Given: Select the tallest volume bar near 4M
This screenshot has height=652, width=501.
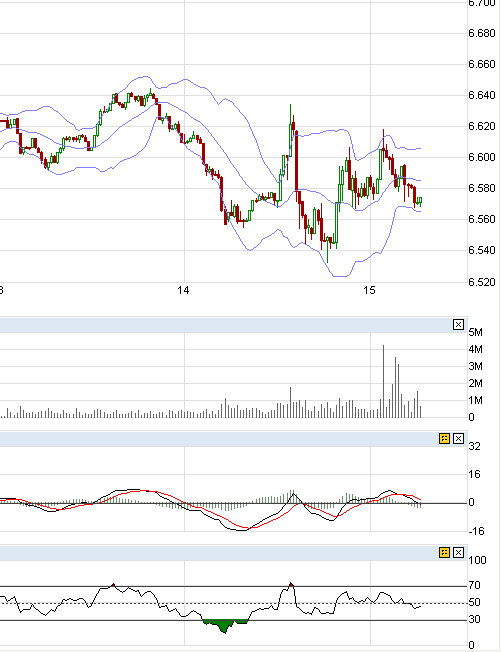Looking at the screenshot, I should [x=383, y=381].
